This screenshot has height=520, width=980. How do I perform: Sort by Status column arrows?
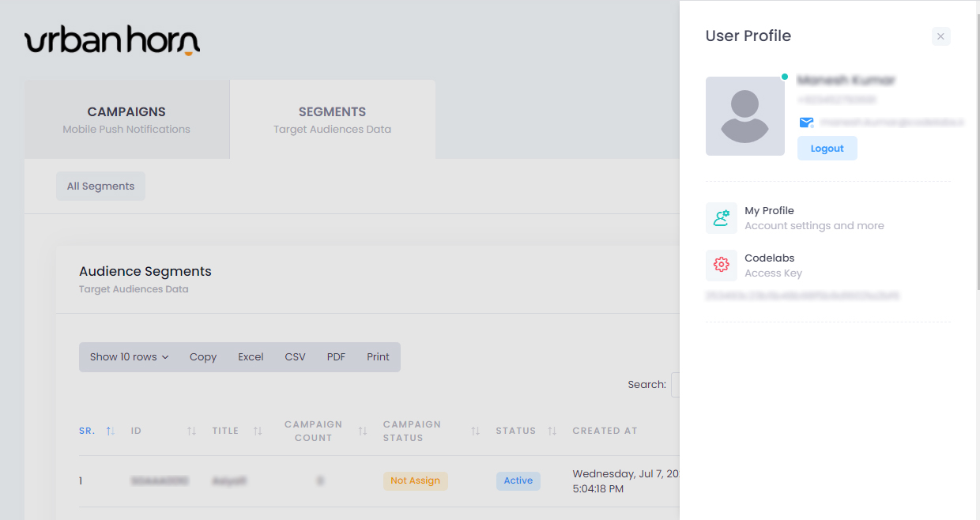click(x=552, y=431)
